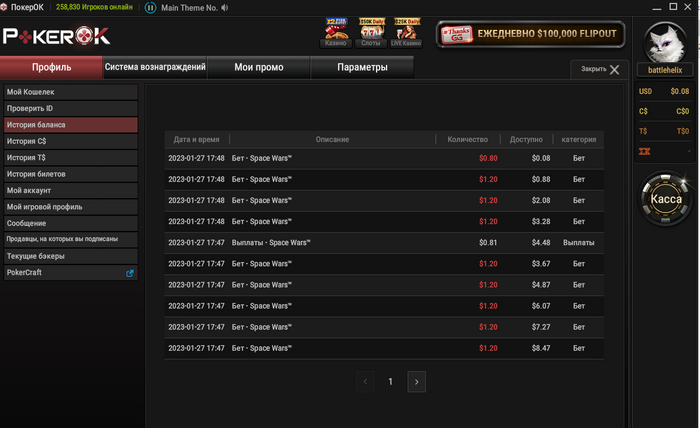Viewport: 700px width, 428px height.
Task: Open the Мои промо tab
Action: pyautogui.click(x=258, y=67)
